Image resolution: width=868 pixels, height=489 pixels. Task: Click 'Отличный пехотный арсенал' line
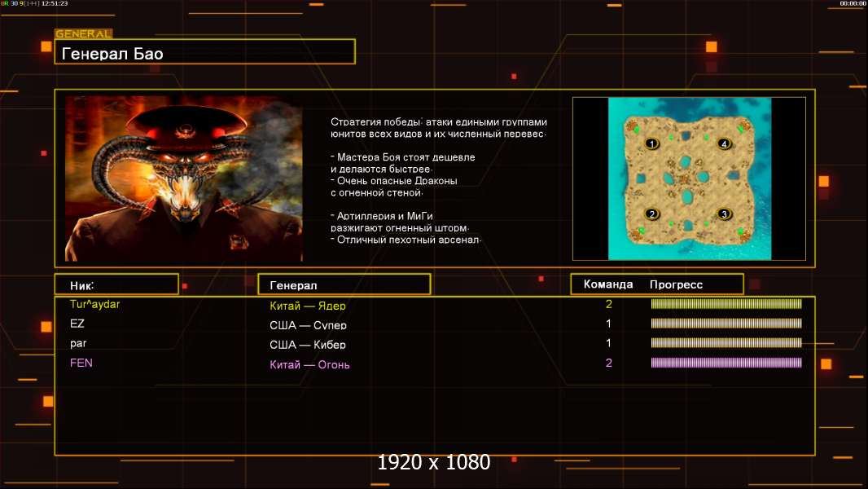pos(406,240)
